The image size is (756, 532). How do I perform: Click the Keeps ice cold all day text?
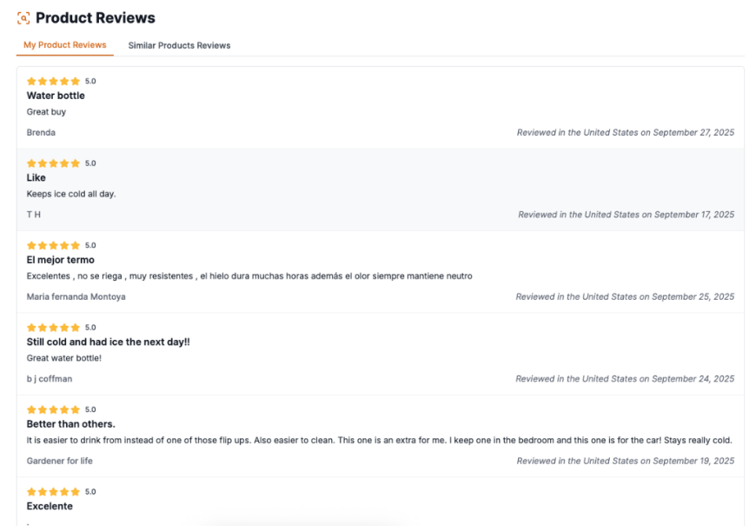(x=71, y=194)
